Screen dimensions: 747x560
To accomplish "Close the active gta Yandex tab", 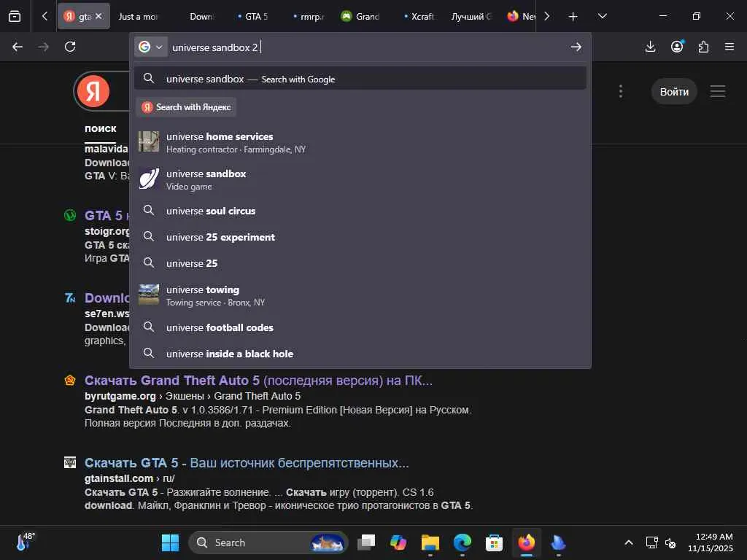I will [x=98, y=16].
